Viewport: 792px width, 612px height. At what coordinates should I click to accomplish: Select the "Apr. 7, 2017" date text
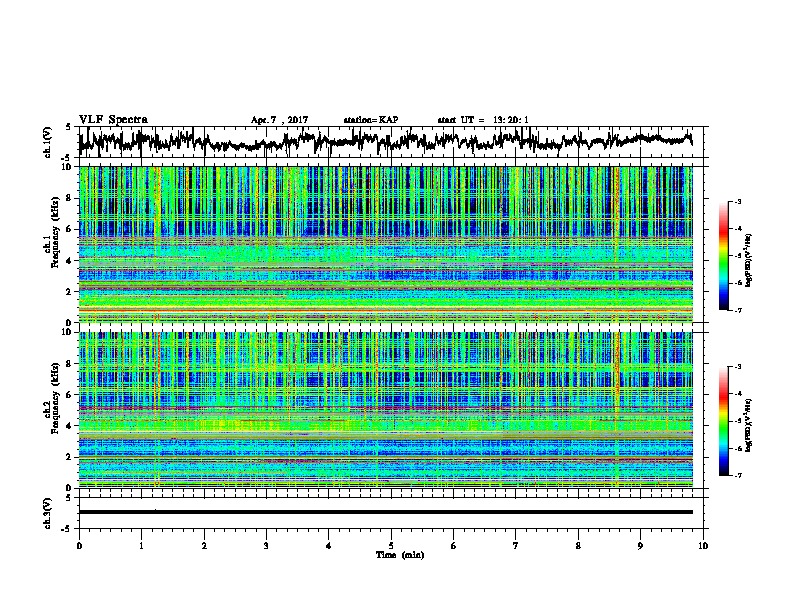click(279, 120)
